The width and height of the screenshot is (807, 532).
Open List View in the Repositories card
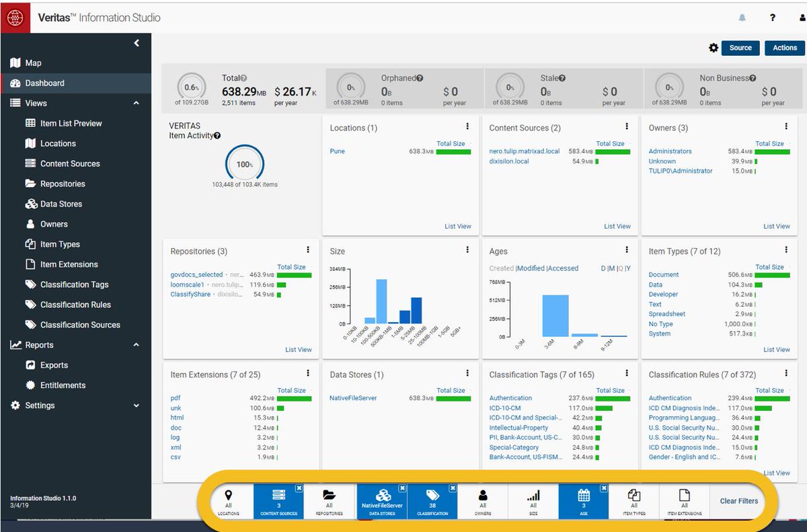(x=299, y=349)
